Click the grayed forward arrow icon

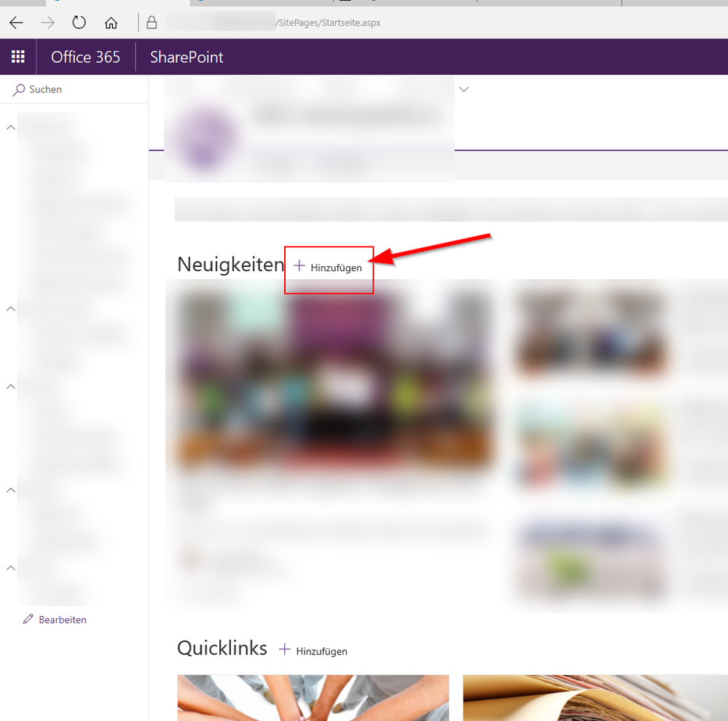tap(47, 23)
